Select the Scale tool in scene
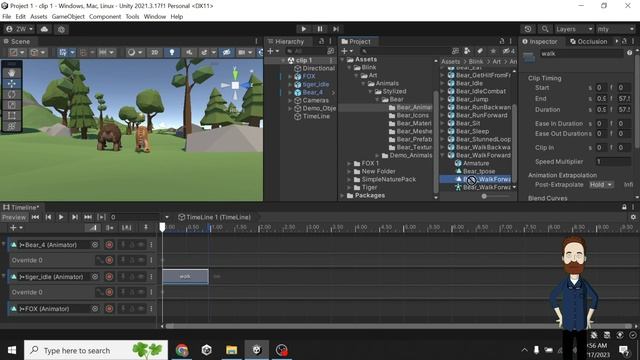The height and width of the screenshot is (360, 640). tap(12, 105)
